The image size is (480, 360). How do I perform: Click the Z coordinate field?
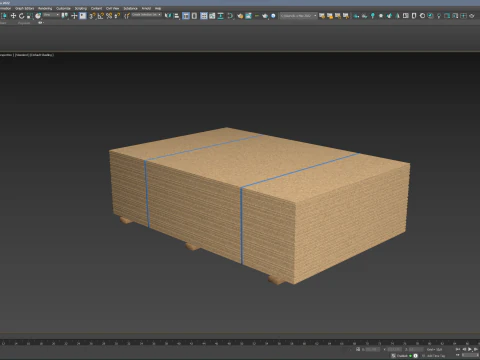416,349
